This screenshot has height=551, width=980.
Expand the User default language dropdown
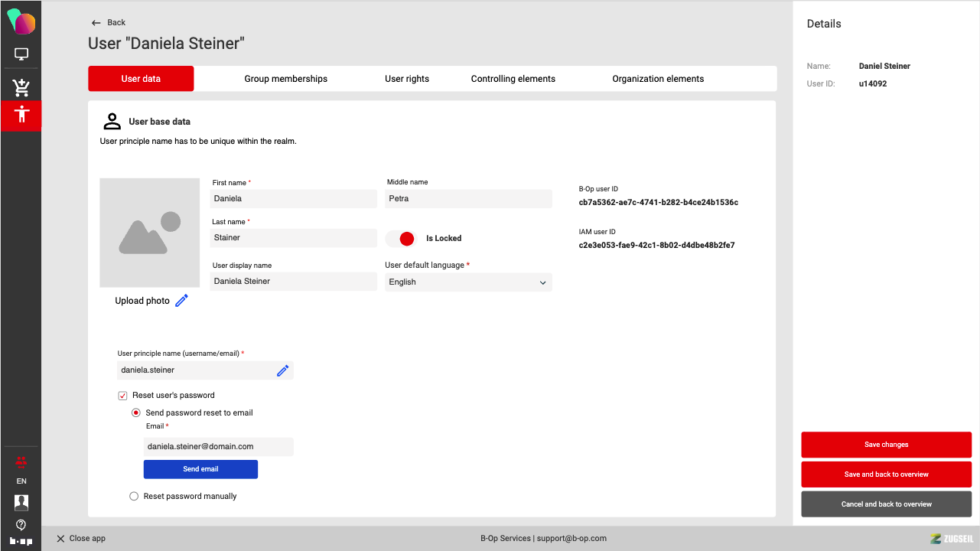click(x=468, y=282)
